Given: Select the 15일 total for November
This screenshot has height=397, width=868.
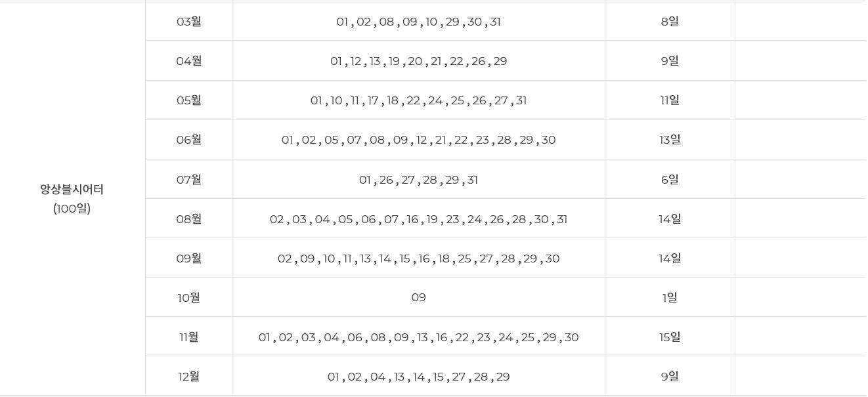Looking at the screenshot, I should point(670,337).
